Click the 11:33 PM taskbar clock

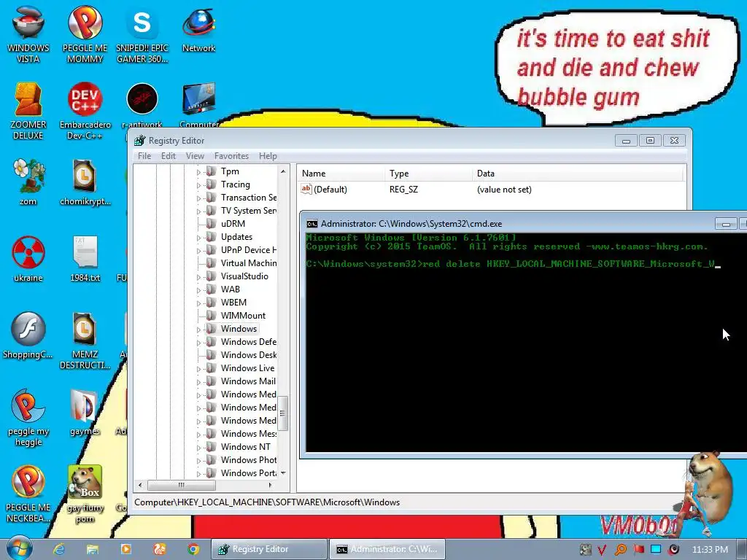(710, 549)
